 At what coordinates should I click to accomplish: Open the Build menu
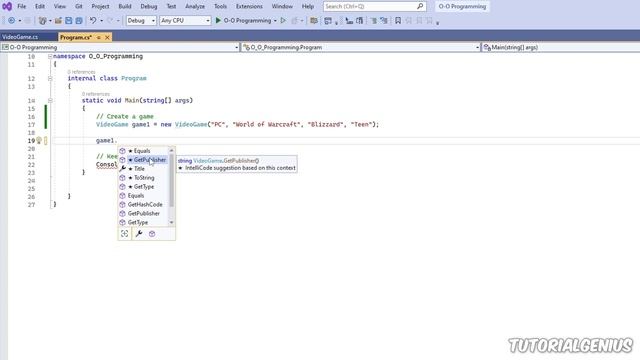[x=125, y=7]
